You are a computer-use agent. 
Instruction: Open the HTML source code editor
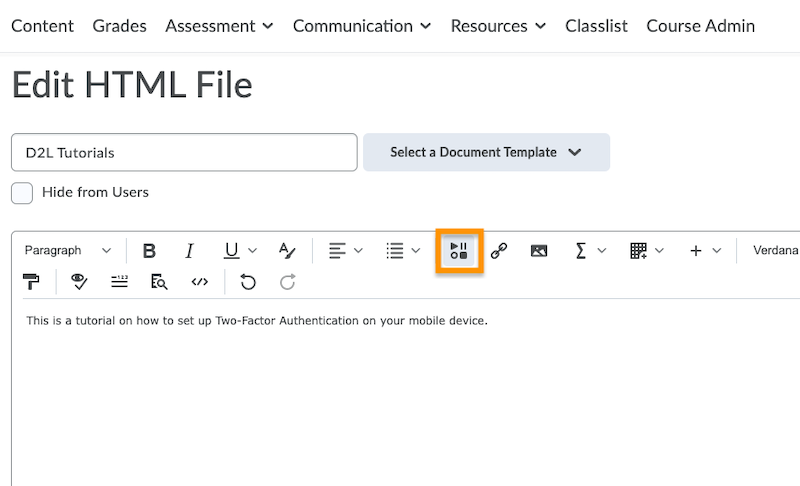coord(200,282)
